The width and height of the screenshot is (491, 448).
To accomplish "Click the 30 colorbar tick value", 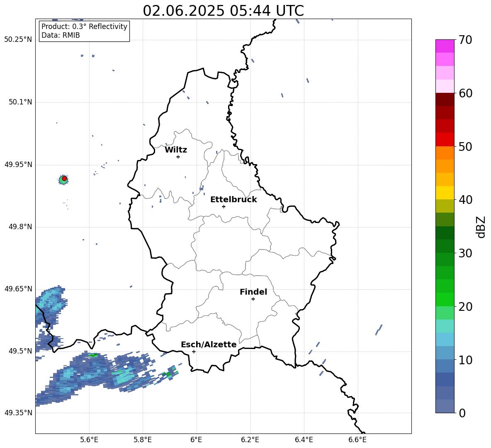I will 466,253.
